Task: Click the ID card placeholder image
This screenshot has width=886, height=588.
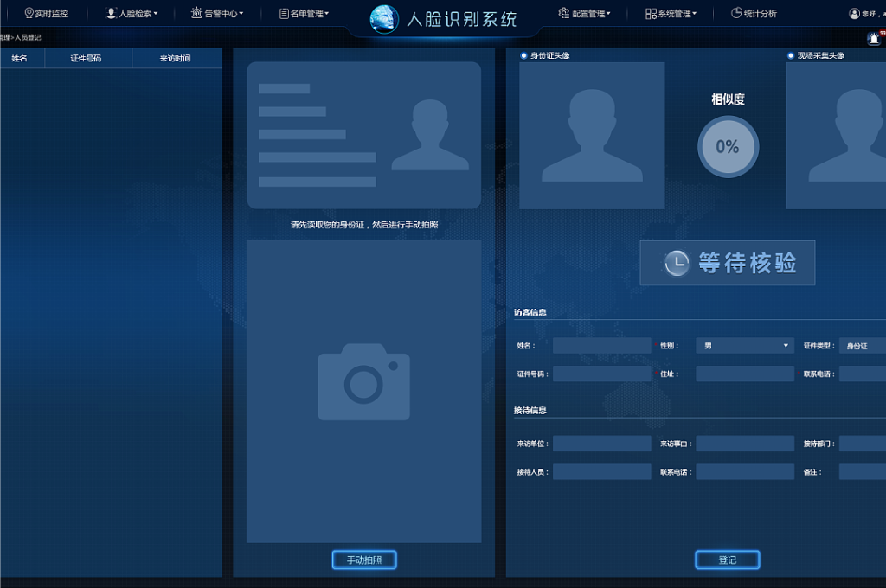Action: tap(363, 135)
